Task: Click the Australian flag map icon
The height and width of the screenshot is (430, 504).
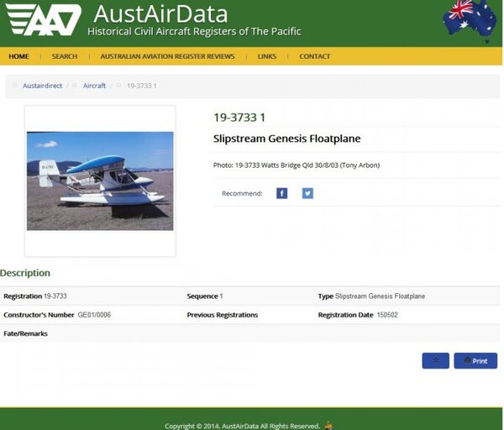Action: tap(470, 19)
